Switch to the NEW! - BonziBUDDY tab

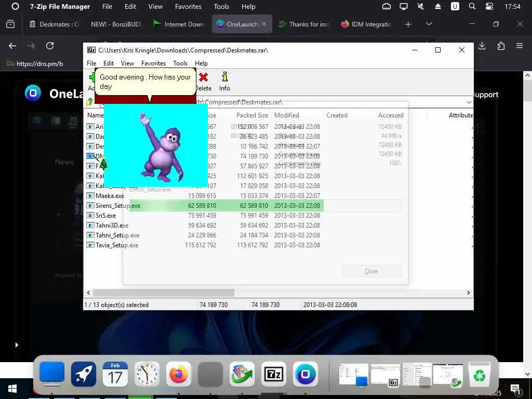click(116, 24)
